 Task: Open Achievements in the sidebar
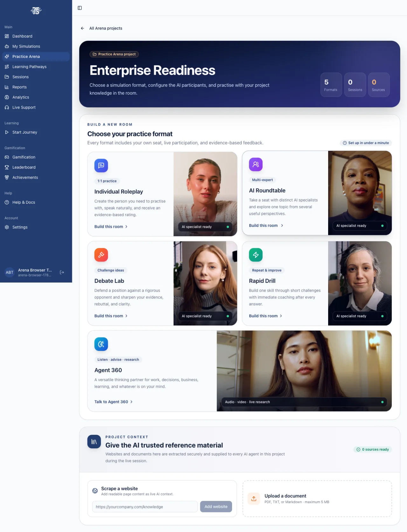click(36, 177)
